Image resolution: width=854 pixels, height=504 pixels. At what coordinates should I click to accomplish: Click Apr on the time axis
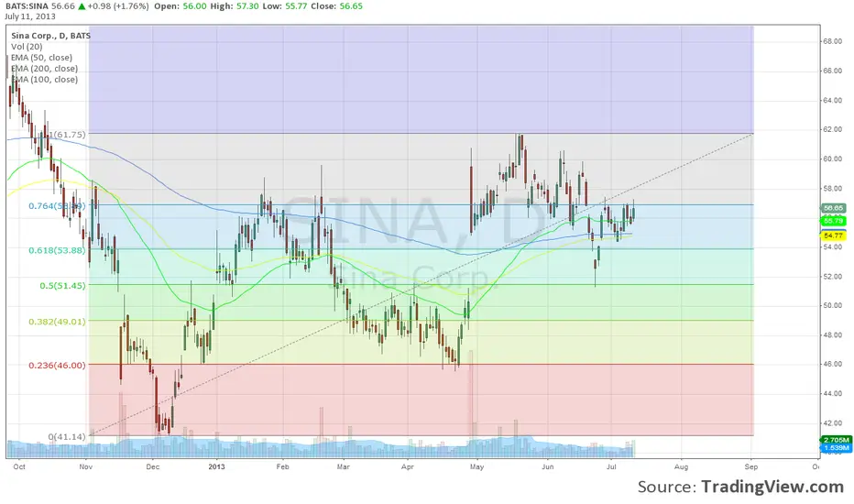tap(408, 467)
